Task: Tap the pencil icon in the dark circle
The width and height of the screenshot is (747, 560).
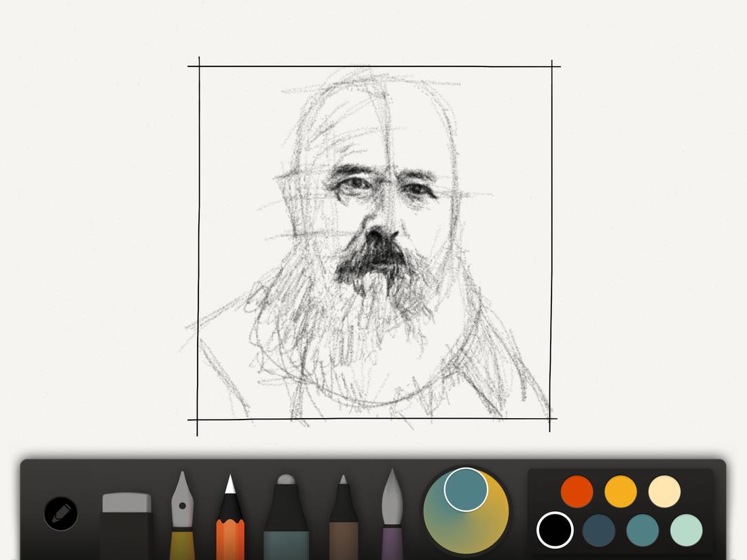Action: 60,514
